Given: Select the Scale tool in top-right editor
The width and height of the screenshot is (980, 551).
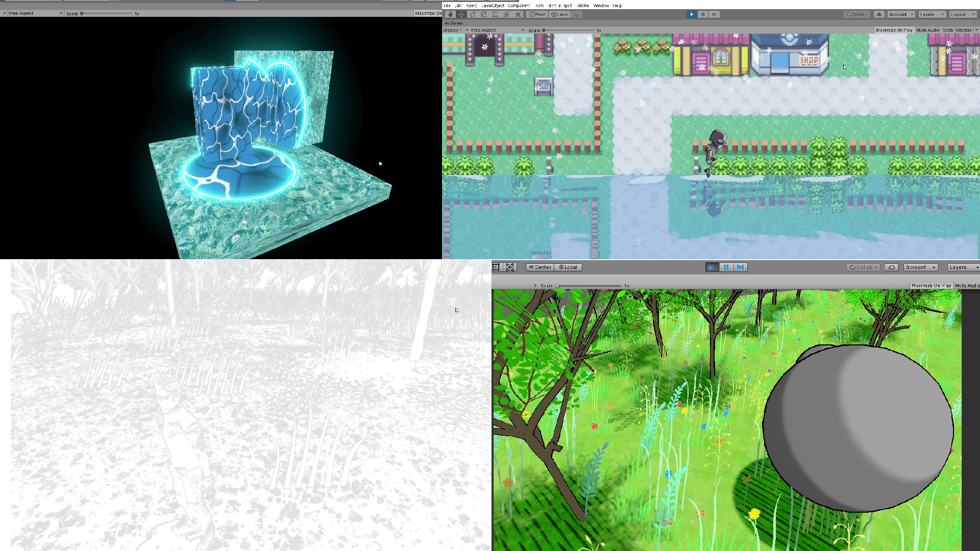Looking at the screenshot, I should point(484,14).
